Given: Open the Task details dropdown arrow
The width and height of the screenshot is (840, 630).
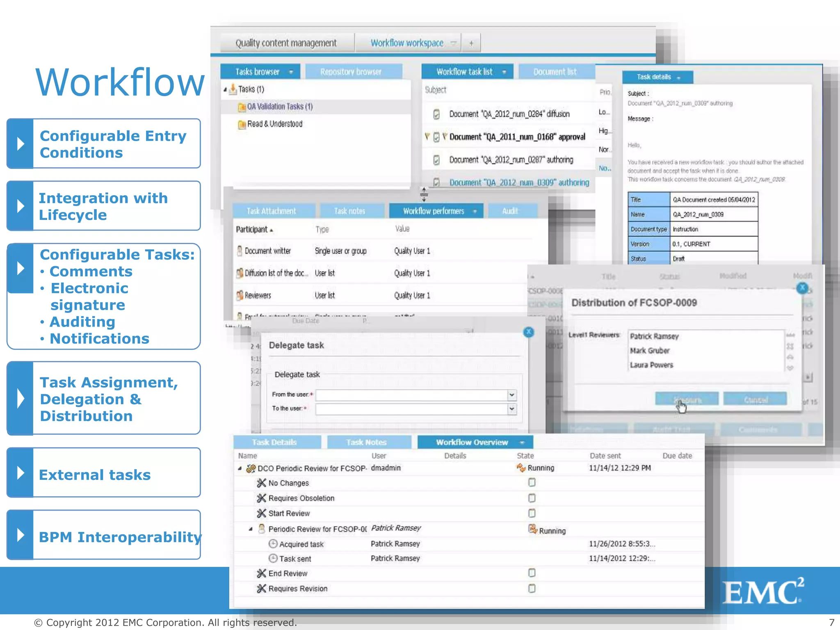Looking at the screenshot, I should 679,78.
